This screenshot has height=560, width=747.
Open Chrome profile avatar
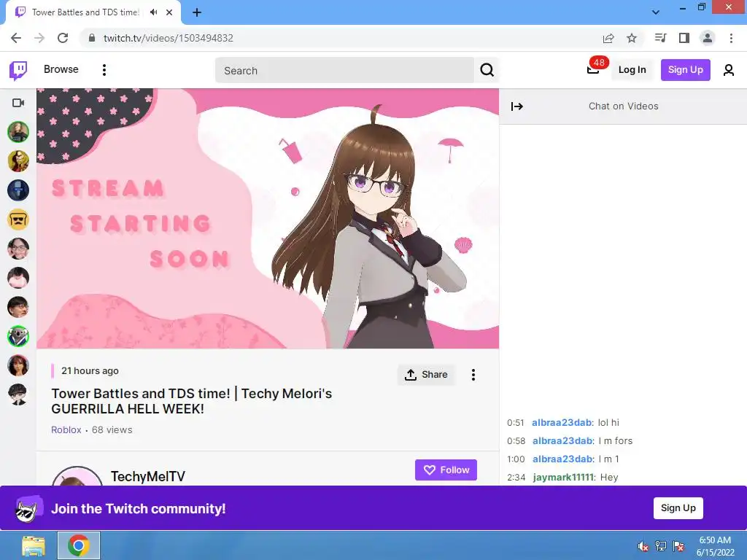coord(708,38)
